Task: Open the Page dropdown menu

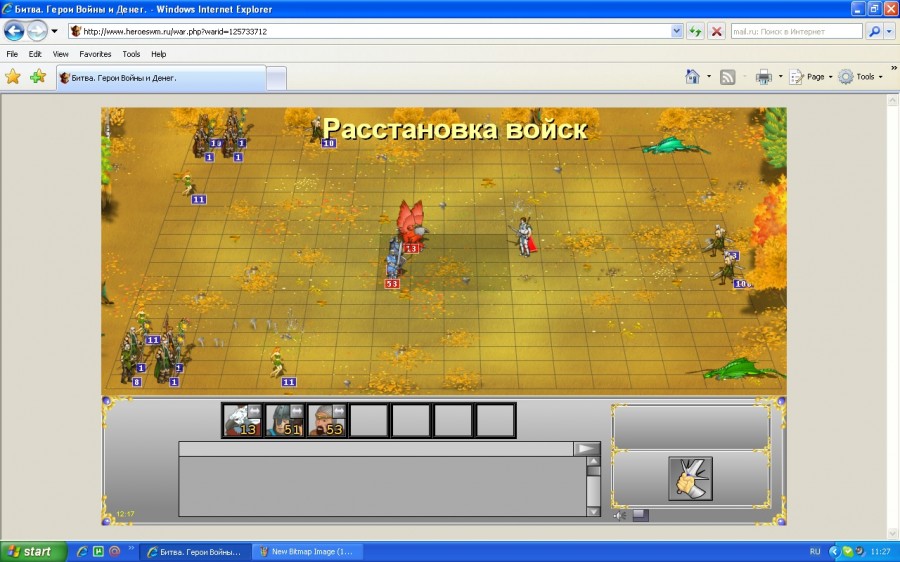Action: [810, 76]
